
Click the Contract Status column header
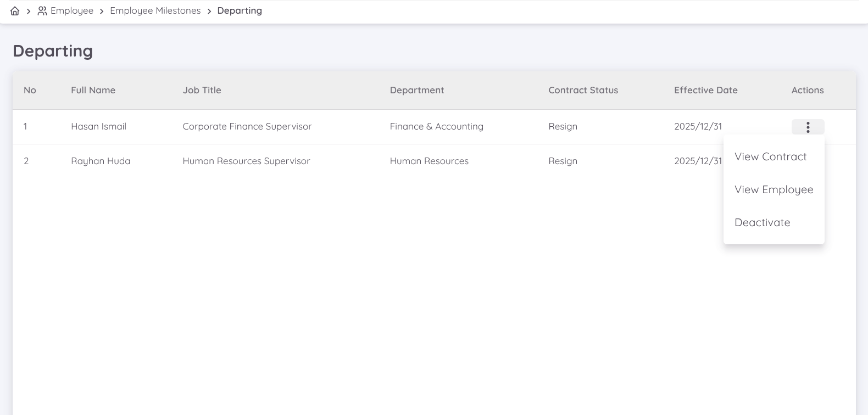point(583,90)
